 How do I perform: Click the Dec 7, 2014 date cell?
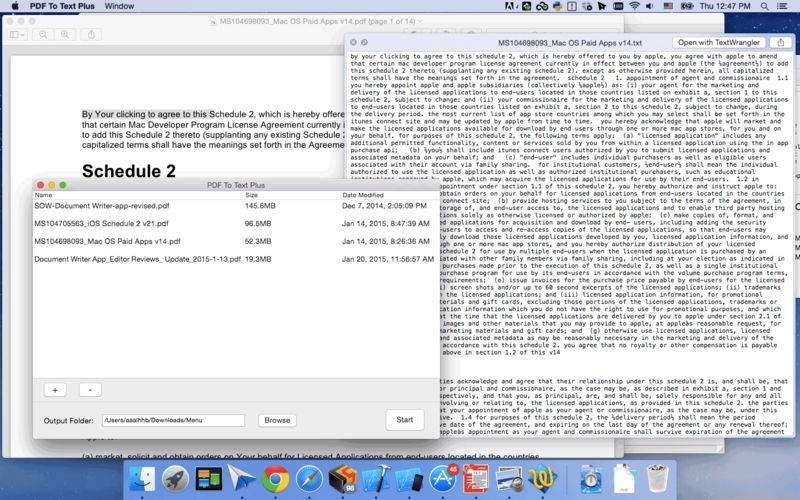click(384, 206)
